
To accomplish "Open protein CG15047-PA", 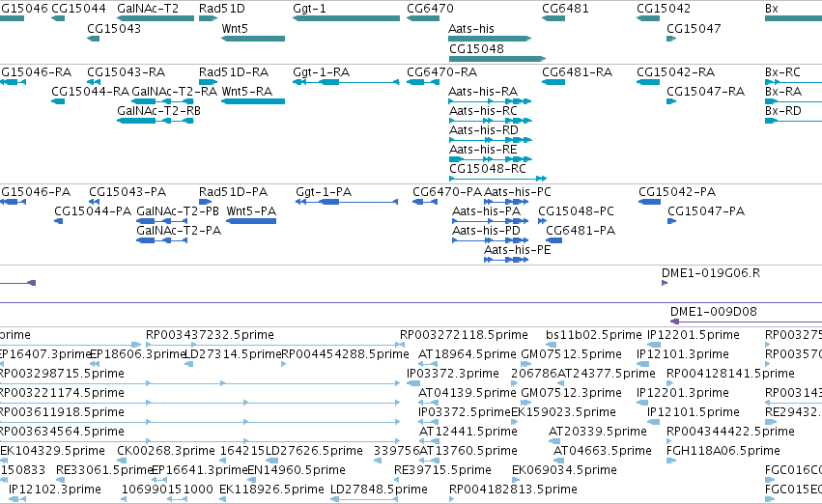I will coord(671,221).
